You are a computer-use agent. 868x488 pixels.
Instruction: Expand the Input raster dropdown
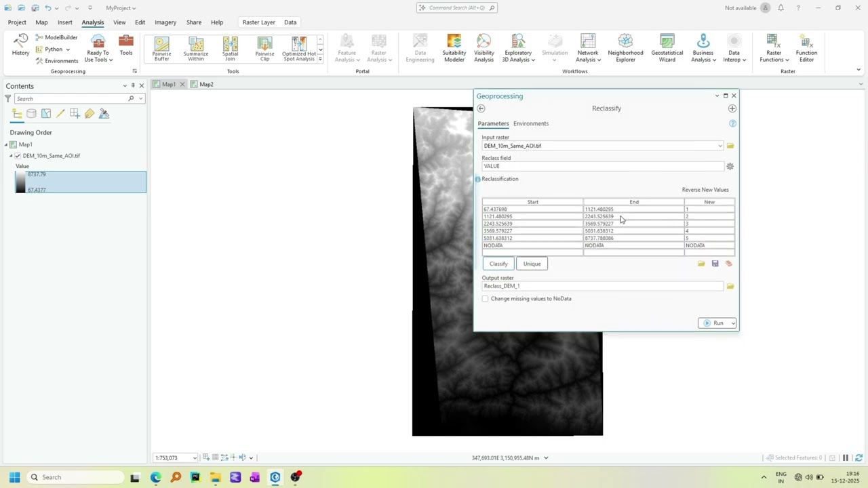pos(720,146)
